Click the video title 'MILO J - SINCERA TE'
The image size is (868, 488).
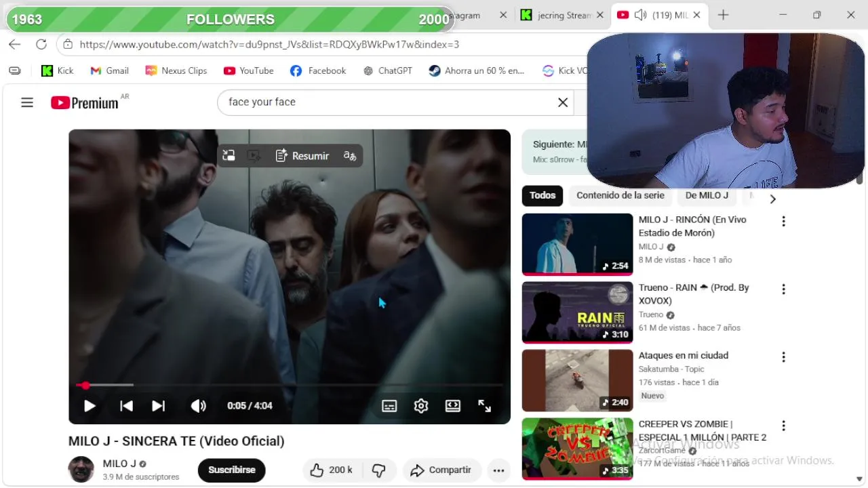pyautogui.click(x=176, y=441)
